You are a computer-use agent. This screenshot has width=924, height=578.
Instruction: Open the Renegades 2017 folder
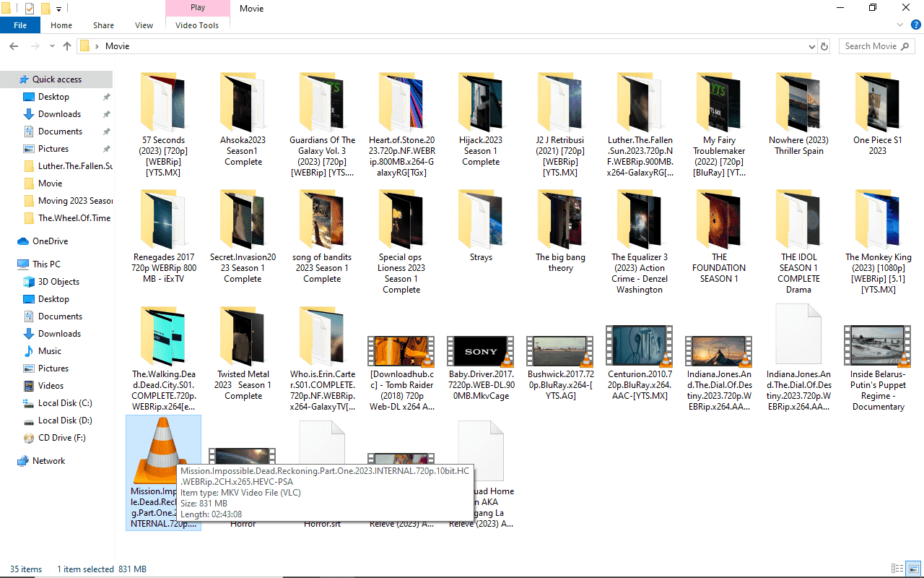pos(163,235)
